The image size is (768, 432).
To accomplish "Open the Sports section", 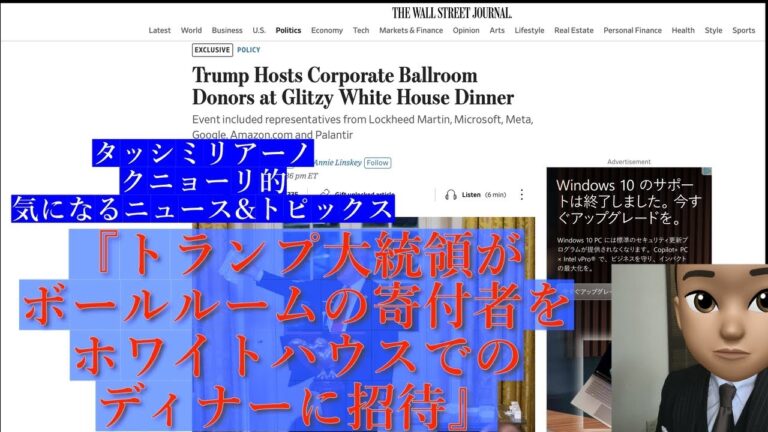I will click(x=744, y=30).
